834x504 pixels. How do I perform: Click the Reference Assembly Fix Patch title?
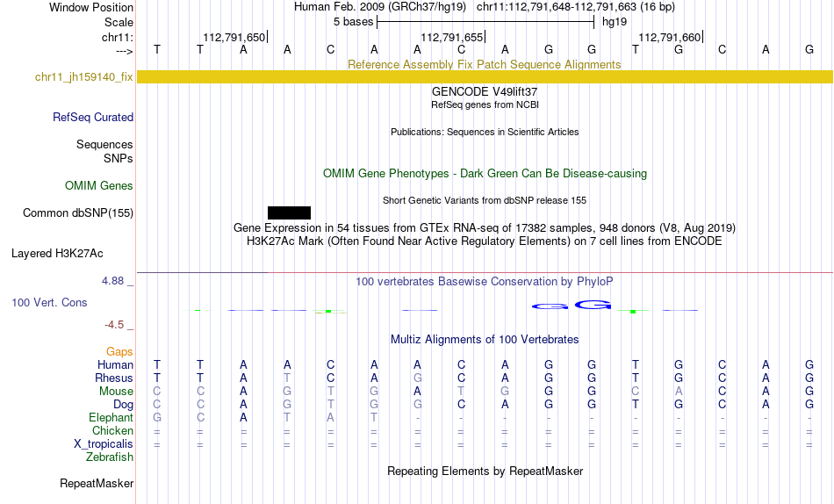(x=484, y=64)
